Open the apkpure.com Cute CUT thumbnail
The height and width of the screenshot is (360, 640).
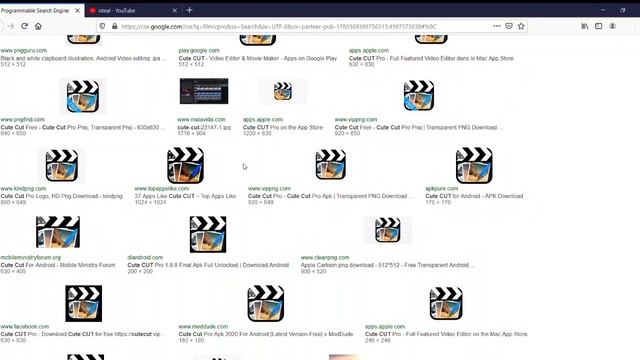point(474,165)
